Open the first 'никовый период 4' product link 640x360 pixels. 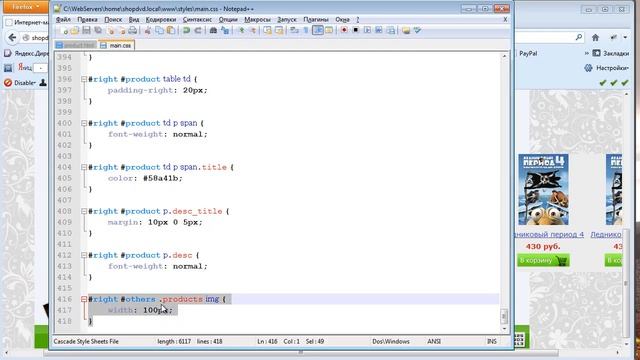pos(549,235)
